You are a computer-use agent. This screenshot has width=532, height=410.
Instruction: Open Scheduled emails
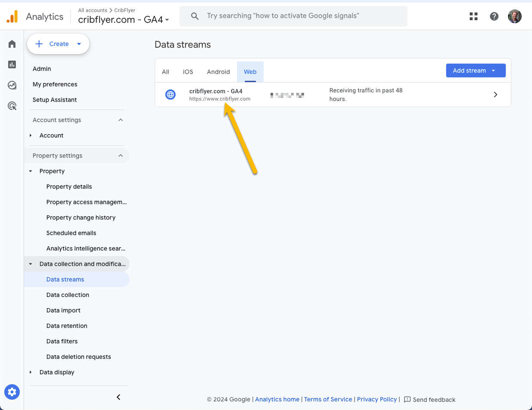tap(71, 233)
